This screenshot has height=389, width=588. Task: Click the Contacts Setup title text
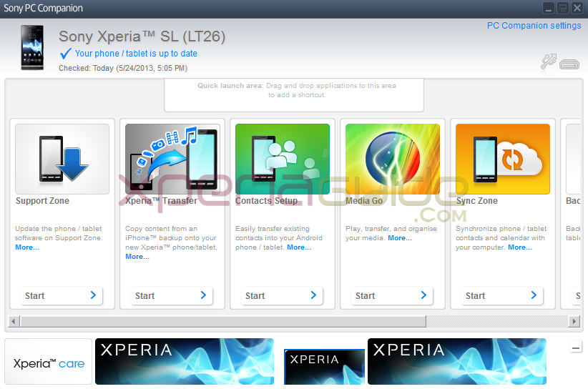[266, 201]
